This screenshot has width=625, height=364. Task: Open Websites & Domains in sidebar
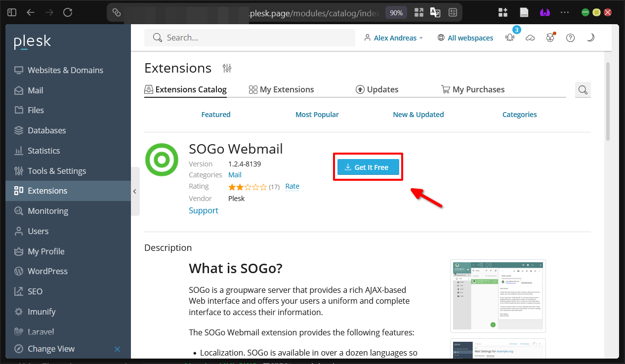point(68,70)
